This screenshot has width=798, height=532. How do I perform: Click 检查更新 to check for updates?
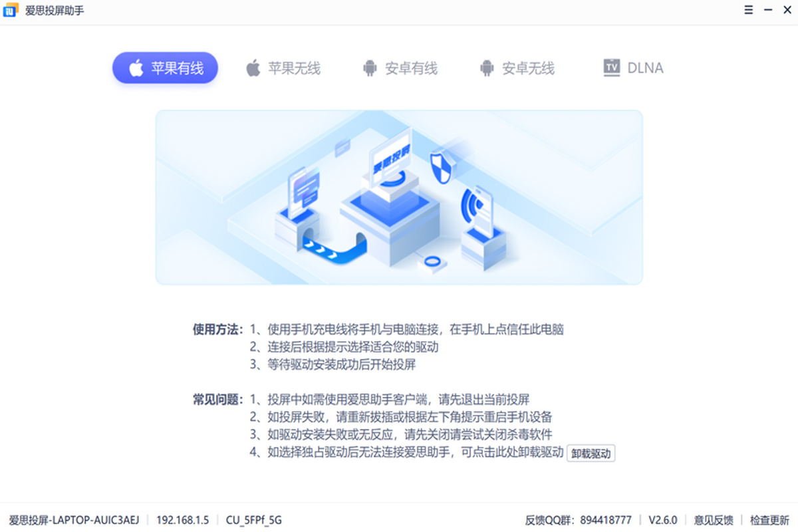click(x=769, y=520)
